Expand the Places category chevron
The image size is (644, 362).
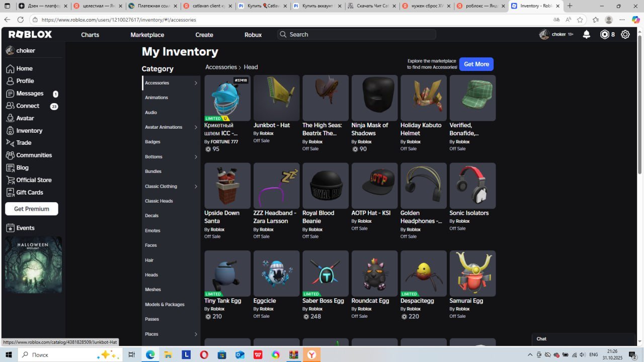point(196,334)
